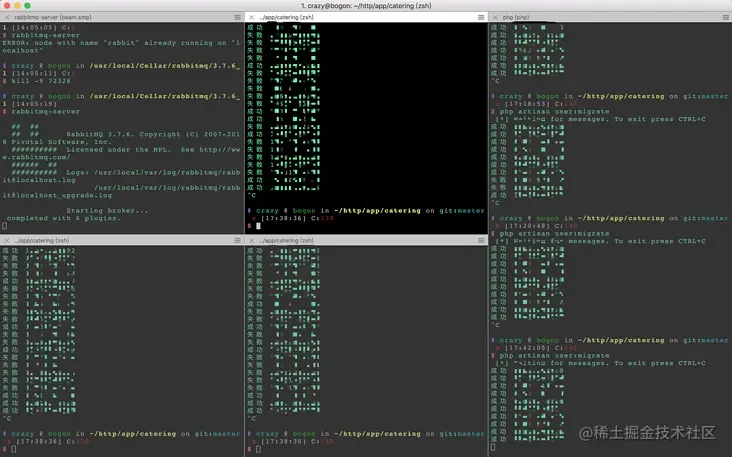Image resolution: width=732 pixels, height=457 pixels.
Task: Open menu of bottom-middle ../app/catering pane
Action: [481, 240]
